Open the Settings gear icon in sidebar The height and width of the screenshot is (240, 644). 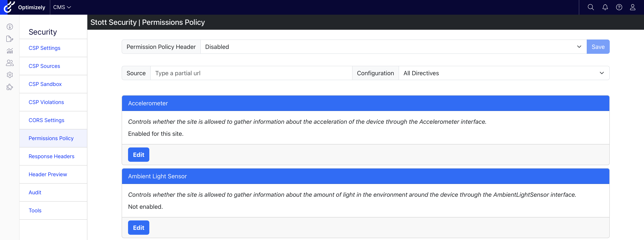click(x=9, y=75)
